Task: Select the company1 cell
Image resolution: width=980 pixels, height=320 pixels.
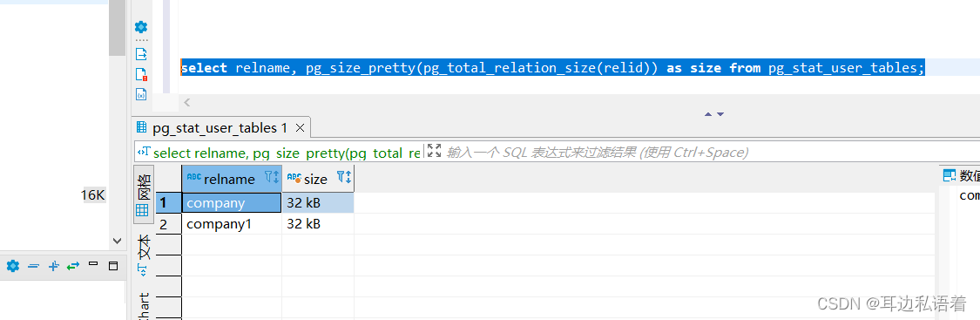Action: (232, 224)
